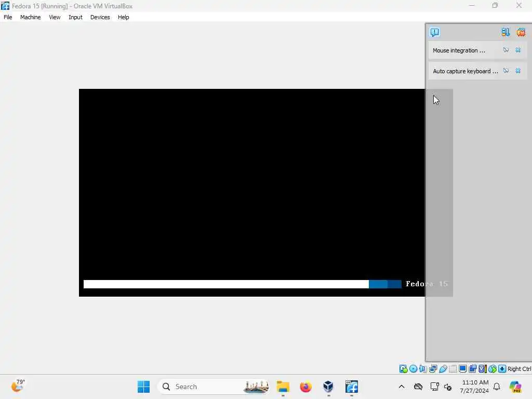Image resolution: width=532 pixels, height=399 pixels.
Task: Click the Auto capture keyboard notification text
Action: (x=465, y=71)
